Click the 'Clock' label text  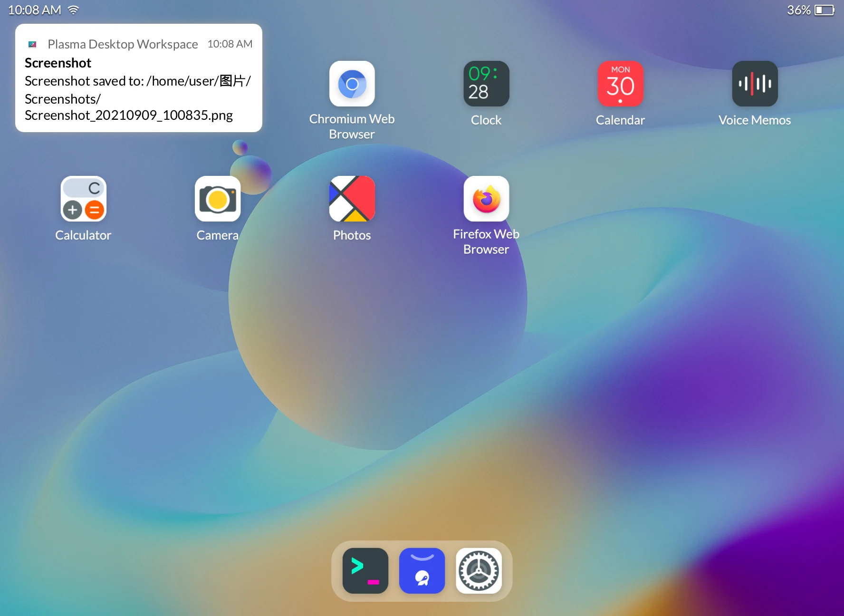pyautogui.click(x=486, y=120)
